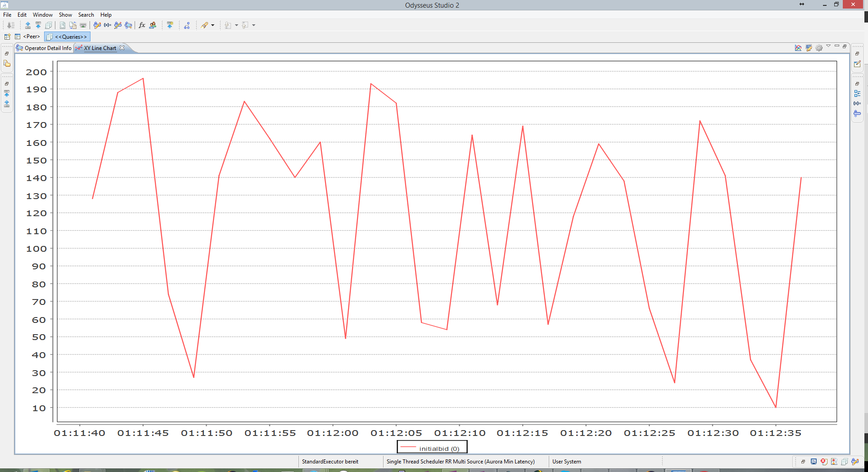The height and width of the screenshot is (472, 868).
Task: Expand the next annotation dropdown arrow
Action: (x=236, y=25)
